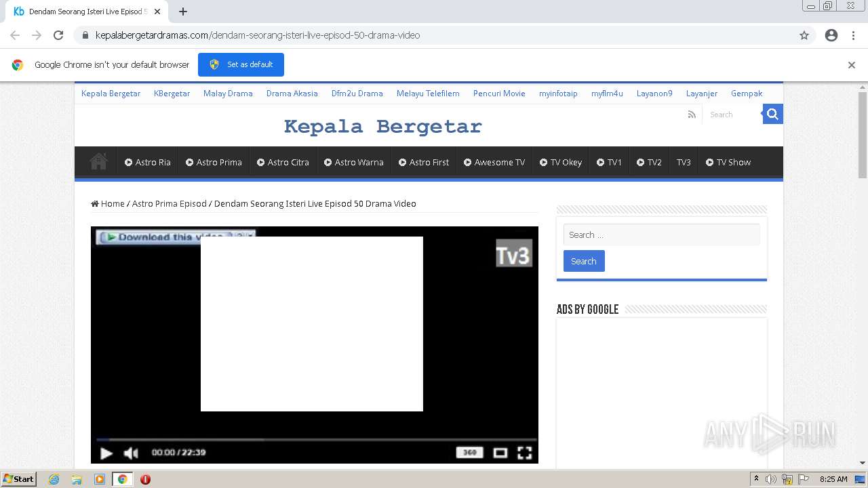
Task: Show hidden system tray icons
Action: coord(756,479)
